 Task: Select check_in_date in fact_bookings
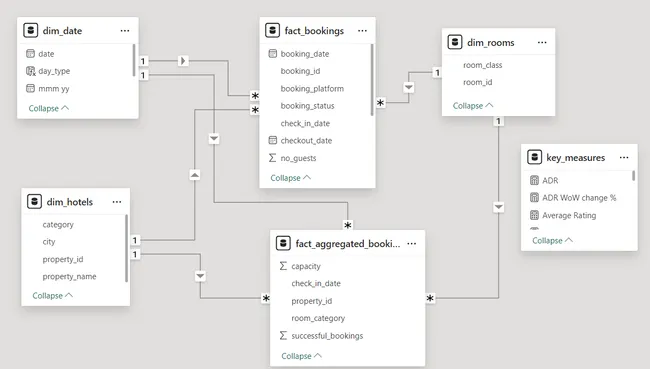coord(305,123)
